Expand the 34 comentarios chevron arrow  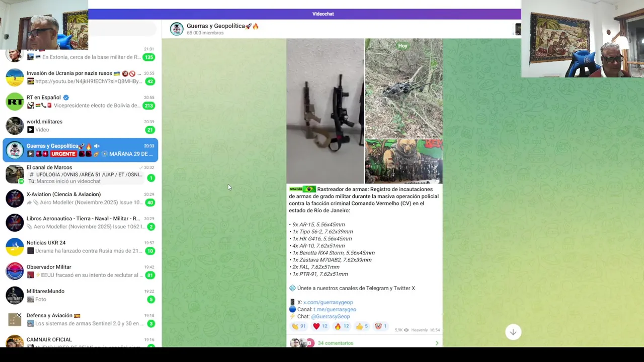[437, 343]
